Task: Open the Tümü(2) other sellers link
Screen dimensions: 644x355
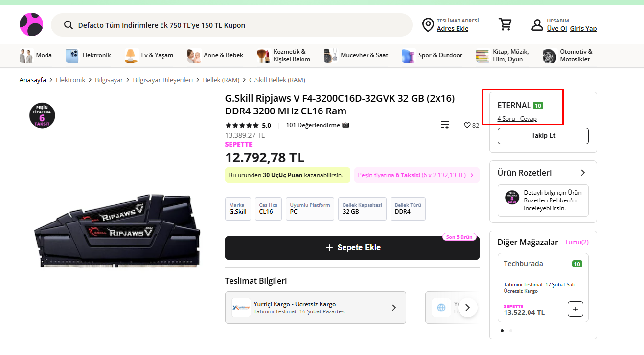Action: click(x=576, y=242)
